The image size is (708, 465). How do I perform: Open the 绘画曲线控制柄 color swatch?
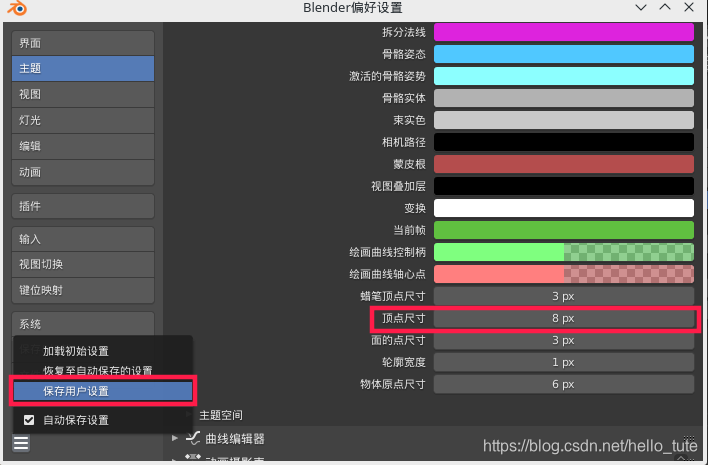[x=564, y=252]
